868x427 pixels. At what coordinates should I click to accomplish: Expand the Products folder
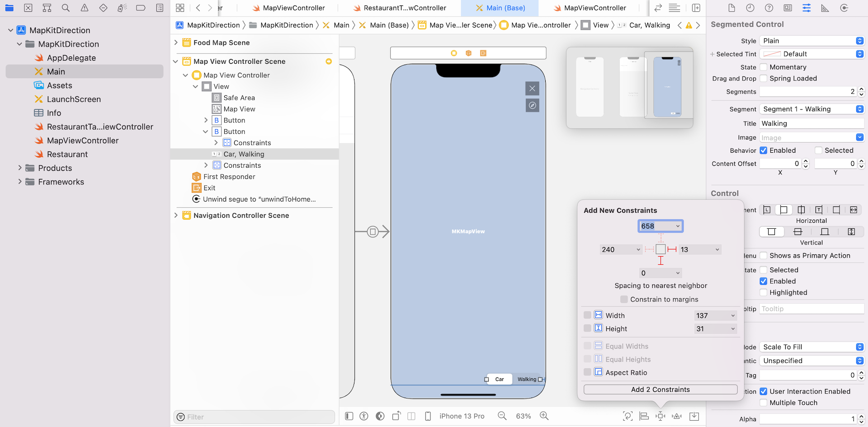(20, 168)
